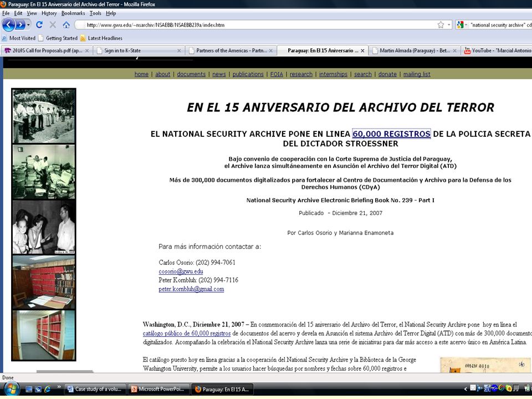Click the news navigation link

[x=219, y=74]
